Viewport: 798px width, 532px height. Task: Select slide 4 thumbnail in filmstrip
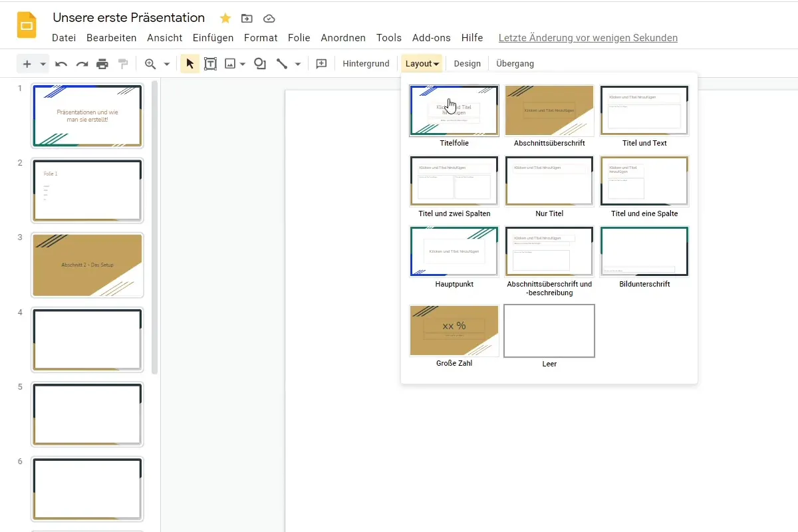tap(87, 340)
